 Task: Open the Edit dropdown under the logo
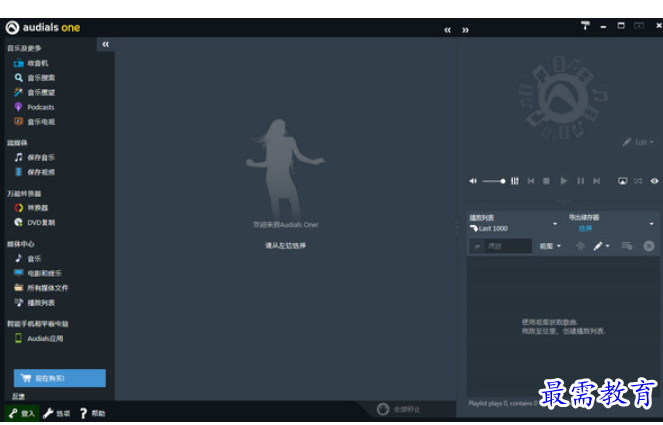pyautogui.click(x=638, y=142)
